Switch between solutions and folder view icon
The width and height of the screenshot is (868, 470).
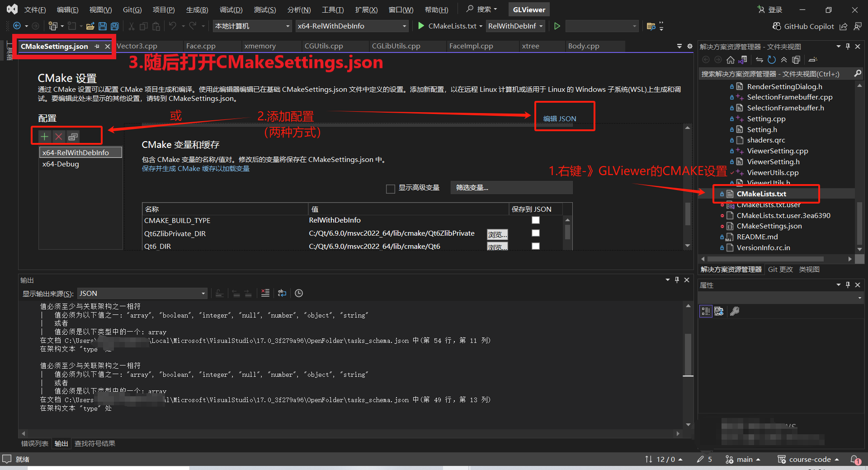pos(742,60)
